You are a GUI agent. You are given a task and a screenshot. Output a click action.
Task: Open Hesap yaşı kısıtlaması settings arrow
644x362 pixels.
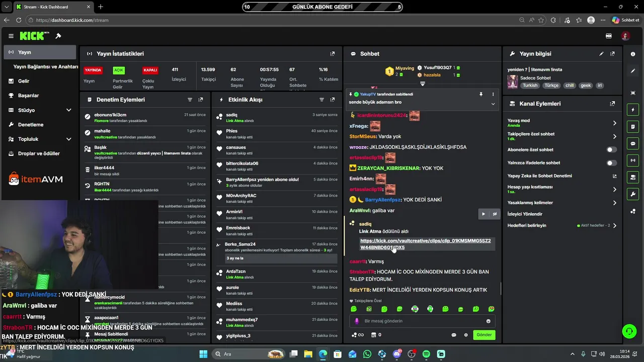point(614,190)
